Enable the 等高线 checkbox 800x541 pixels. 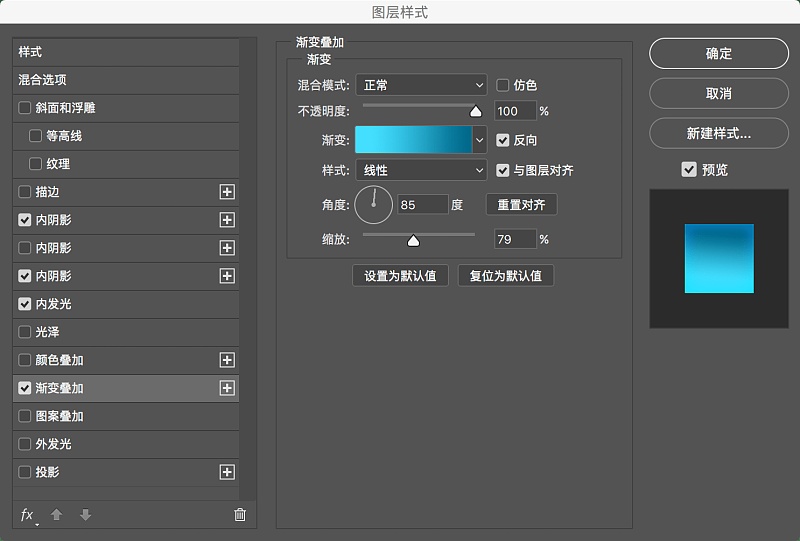35,136
